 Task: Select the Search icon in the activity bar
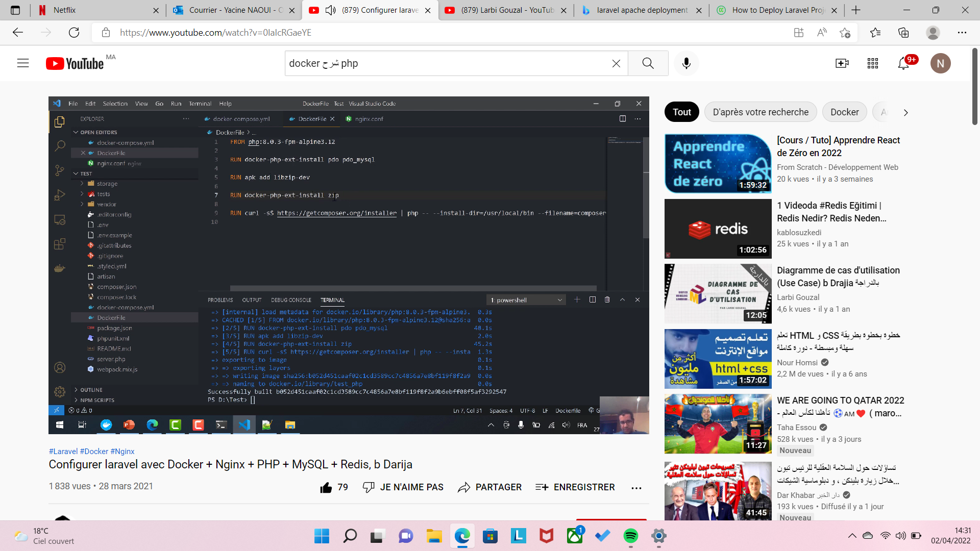[x=60, y=145]
